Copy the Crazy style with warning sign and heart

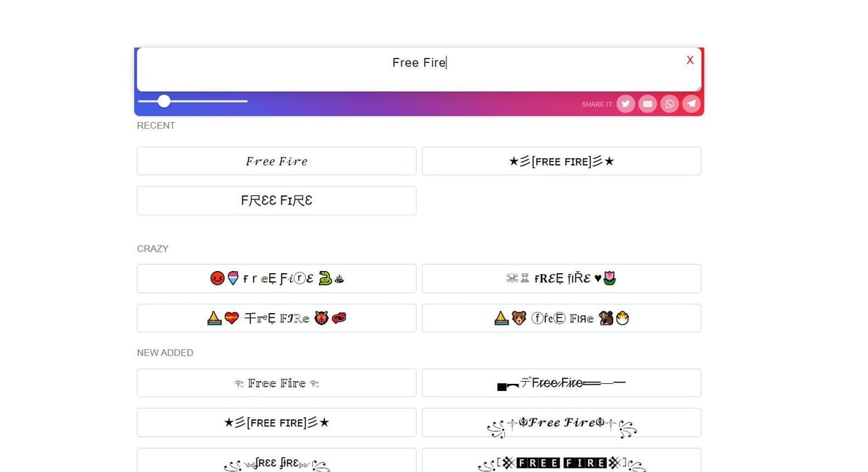coord(276,318)
